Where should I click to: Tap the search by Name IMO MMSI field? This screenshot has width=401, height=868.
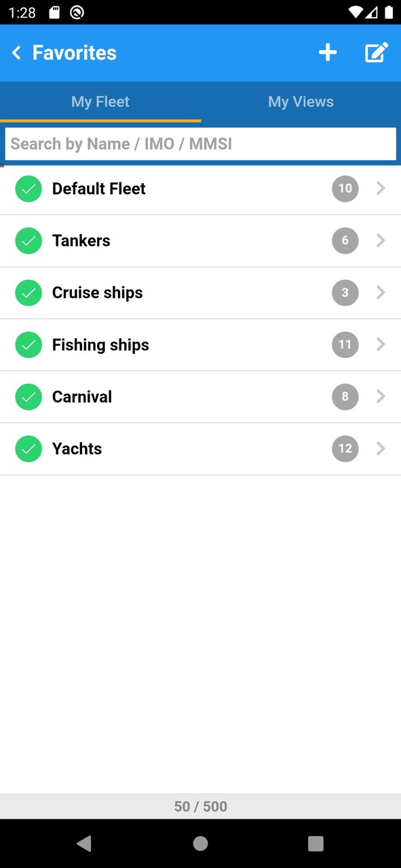[x=200, y=144]
